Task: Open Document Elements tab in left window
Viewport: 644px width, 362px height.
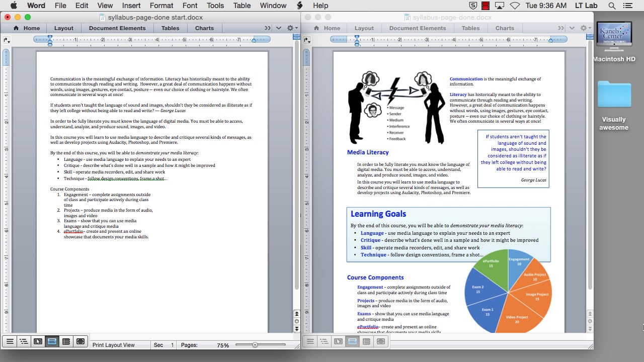Action: (x=117, y=28)
